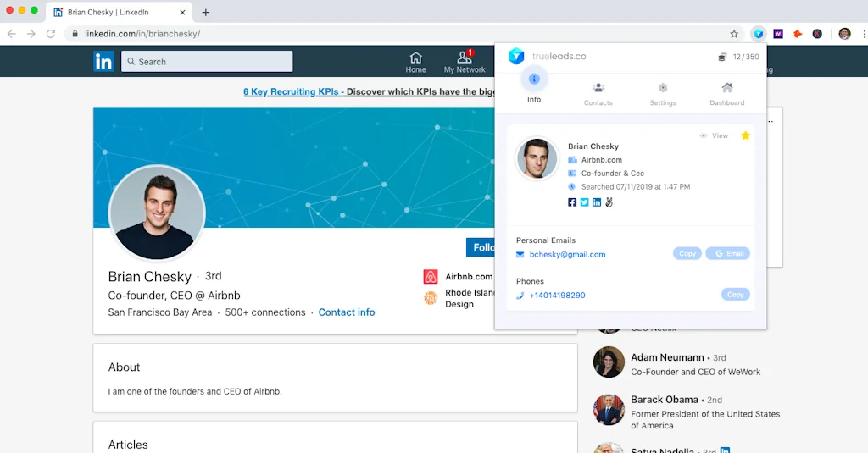Open the LinkedIn icon in trueleads card
The width and height of the screenshot is (868, 453).
pos(596,202)
